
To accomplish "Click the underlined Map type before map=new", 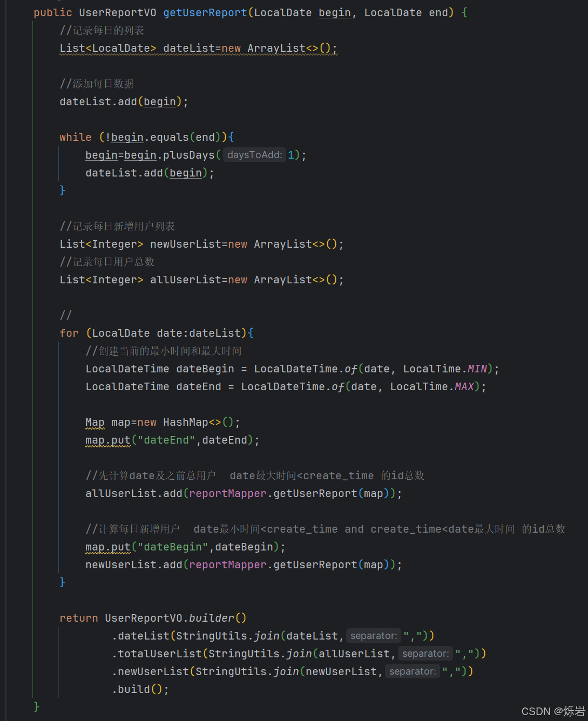I will coord(95,422).
